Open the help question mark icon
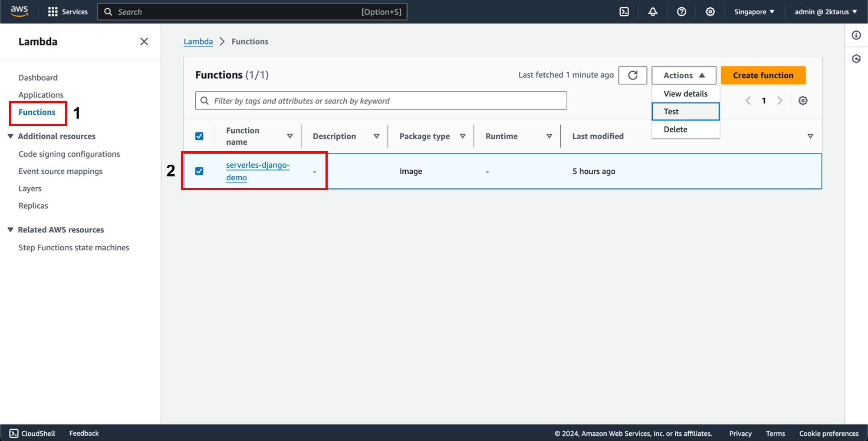 (x=681, y=12)
